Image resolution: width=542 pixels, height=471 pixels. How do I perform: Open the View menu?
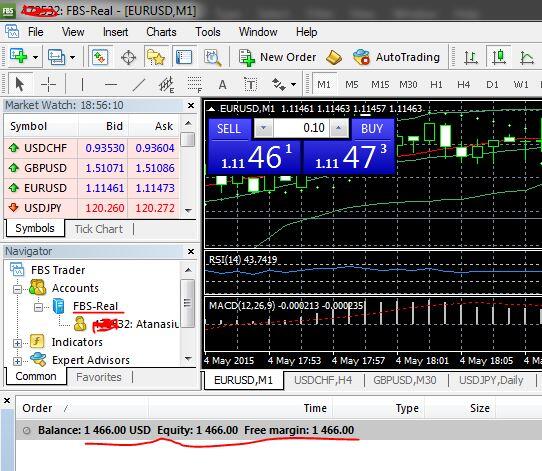coord(73,32)
